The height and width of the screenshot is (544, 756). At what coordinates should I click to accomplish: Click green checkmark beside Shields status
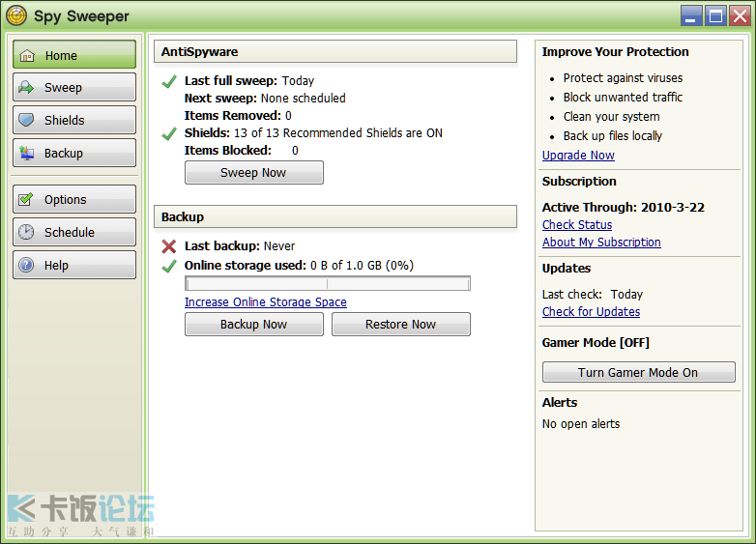pos(169,133)
